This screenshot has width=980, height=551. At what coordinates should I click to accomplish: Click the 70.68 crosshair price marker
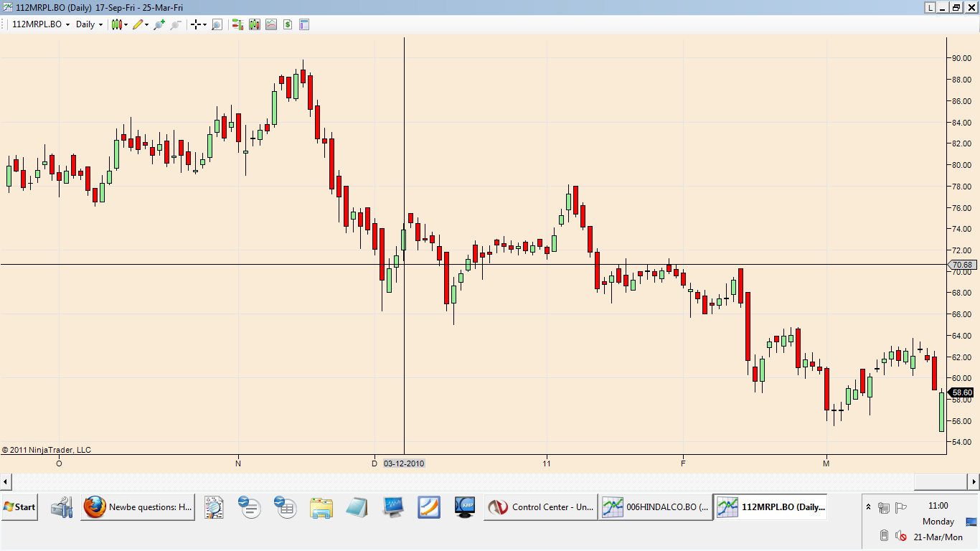click(x=961, y=265)
